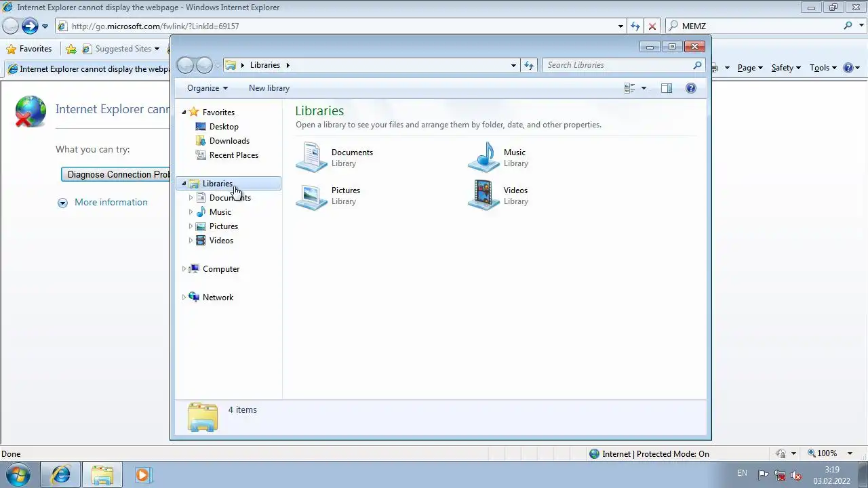The height and width of the screenshot is (488, 868).
Task: Change view using the Explorer view icon
Action: (x=629, y=88)
